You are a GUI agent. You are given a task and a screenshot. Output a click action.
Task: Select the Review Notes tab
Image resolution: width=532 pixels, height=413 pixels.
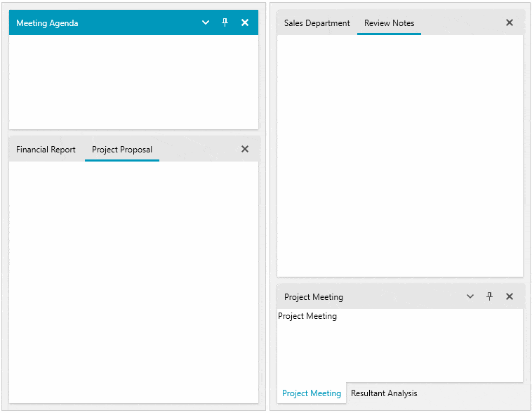389,23
